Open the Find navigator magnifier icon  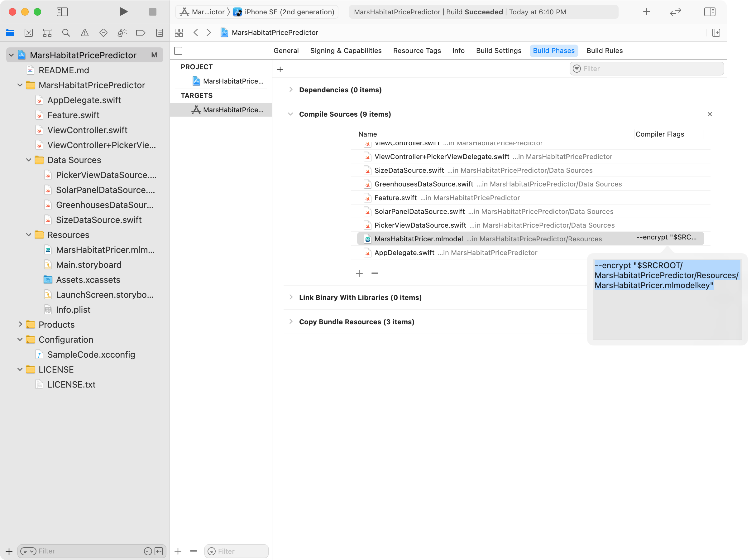66,33
